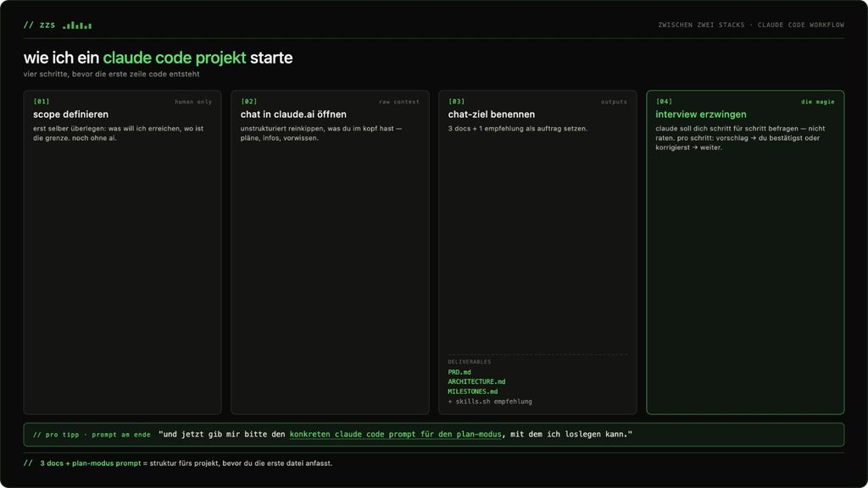Open the "scope definieren" card heading
Screen dimensions: 868x488
pyautogui.click(x=71, y=114)
